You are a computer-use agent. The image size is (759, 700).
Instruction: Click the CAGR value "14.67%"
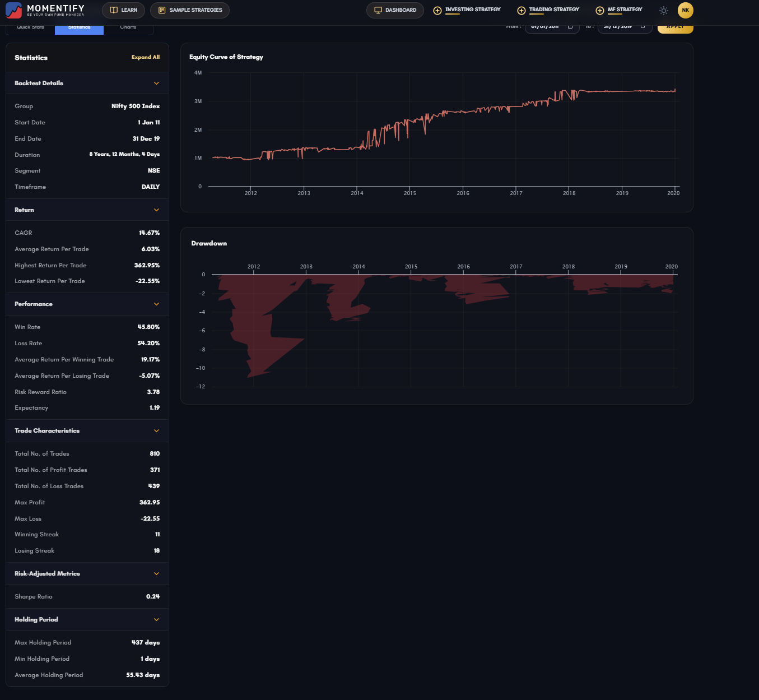(x=150, y=233)
